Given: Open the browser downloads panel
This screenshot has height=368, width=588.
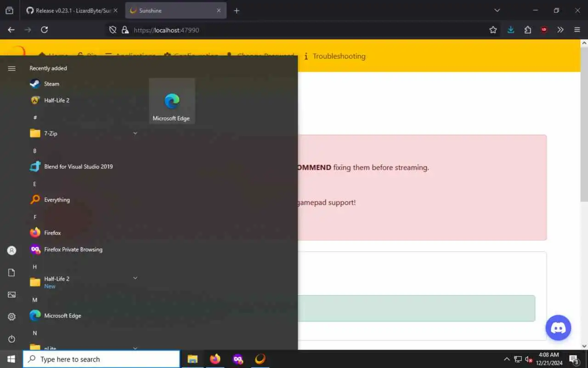Looking at the screenshot, I should 511,30.
